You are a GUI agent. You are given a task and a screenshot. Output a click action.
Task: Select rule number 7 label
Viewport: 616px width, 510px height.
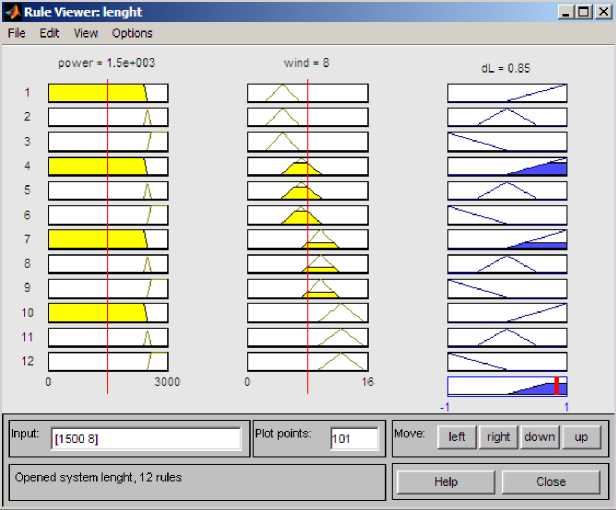pos(29,240)
